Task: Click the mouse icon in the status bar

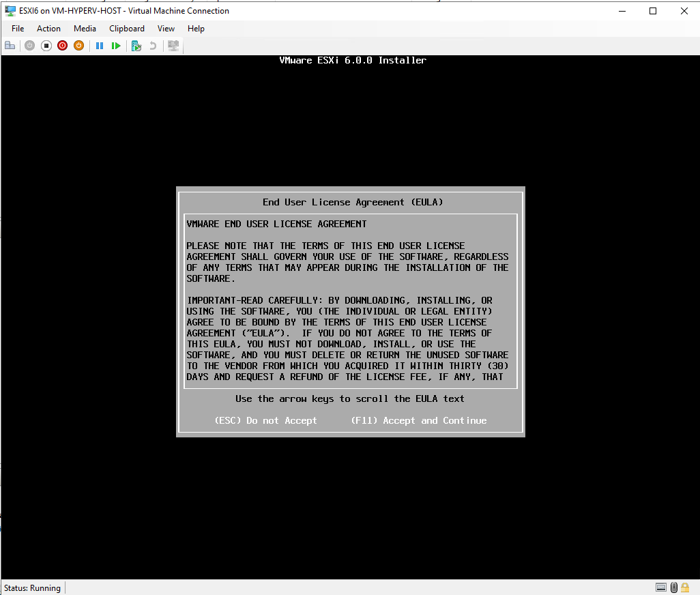Action: pyautogui.click(x=674, y=587)
